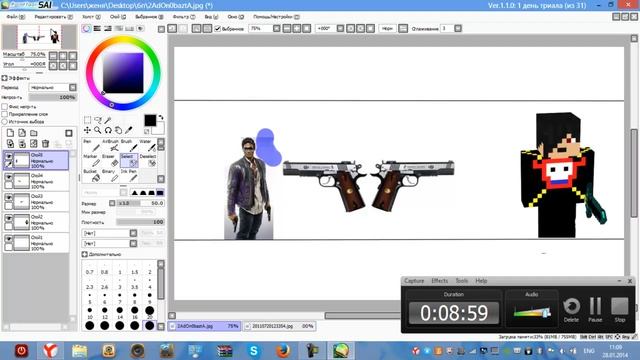This screenshot has width=640, height=360.
Task: Open the first [нет] brush texture dropdown
Action: click(133, 233)
